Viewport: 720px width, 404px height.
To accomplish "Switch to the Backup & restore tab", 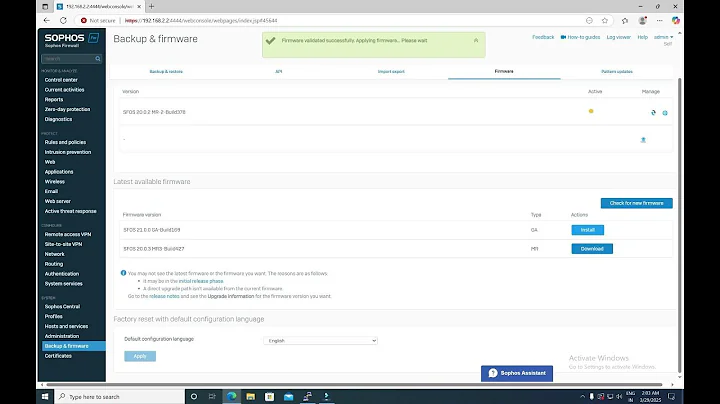I will coord(166,72).
